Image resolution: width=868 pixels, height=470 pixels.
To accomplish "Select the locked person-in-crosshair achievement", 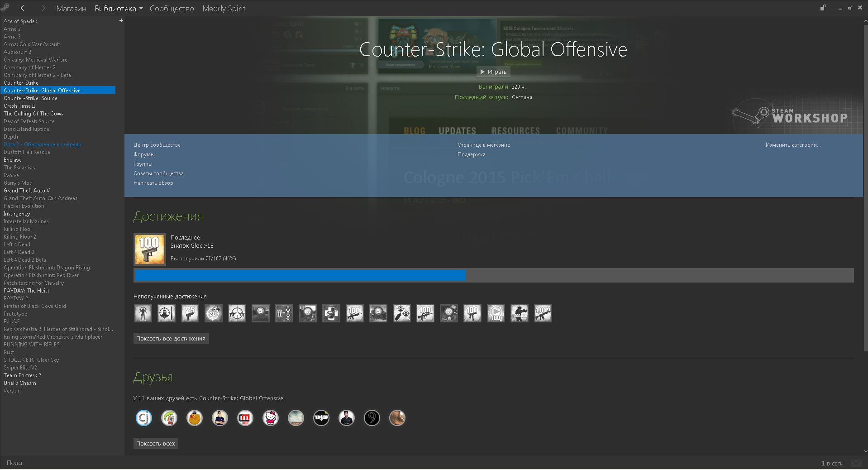I will [x=143, y=313].
